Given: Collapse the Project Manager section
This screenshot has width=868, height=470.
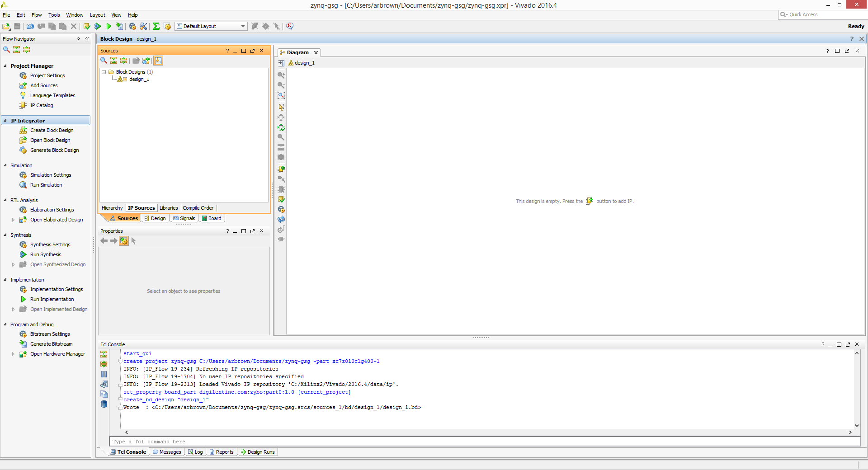Looking at the screenshot, I should [5, 66].
